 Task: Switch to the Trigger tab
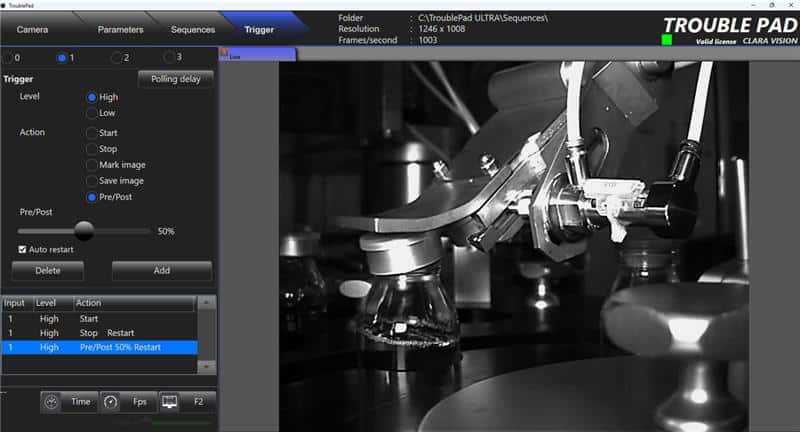pos(259,30)
